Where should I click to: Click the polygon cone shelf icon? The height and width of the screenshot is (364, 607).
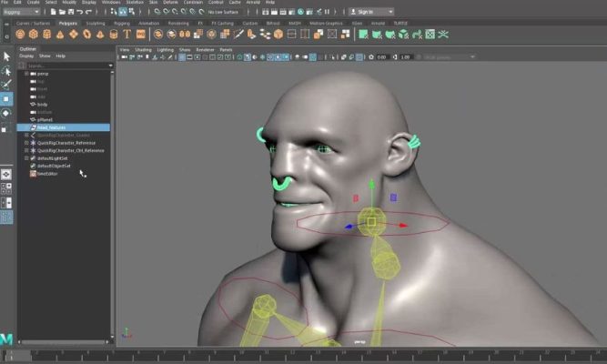click(x=59, y=34)
